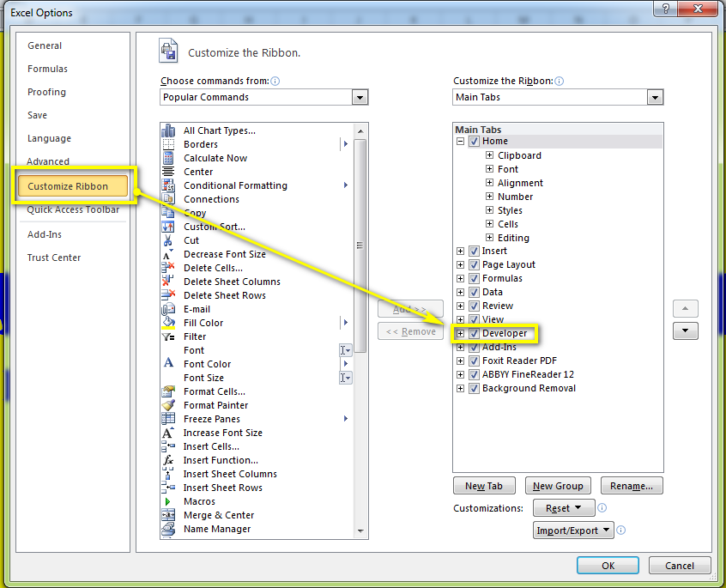The image size is (726, 588).
Task: Click the Format Painter brush icon
Action: 168,405
